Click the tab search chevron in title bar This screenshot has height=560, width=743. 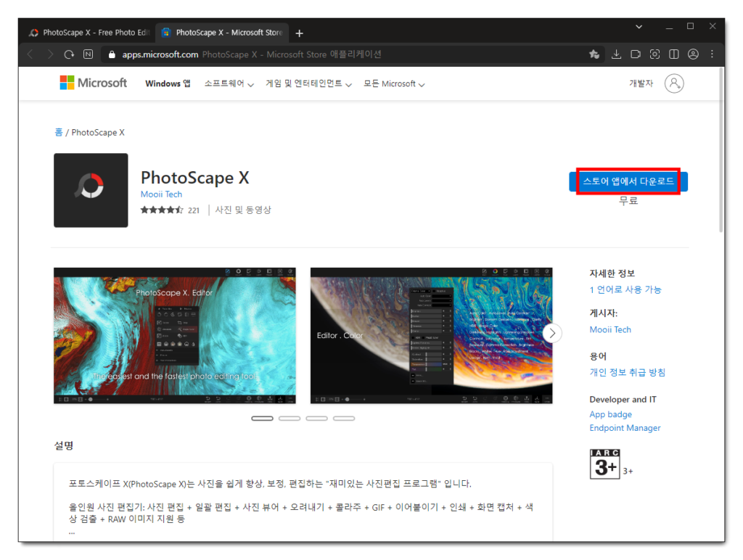(x=639, y=27)
